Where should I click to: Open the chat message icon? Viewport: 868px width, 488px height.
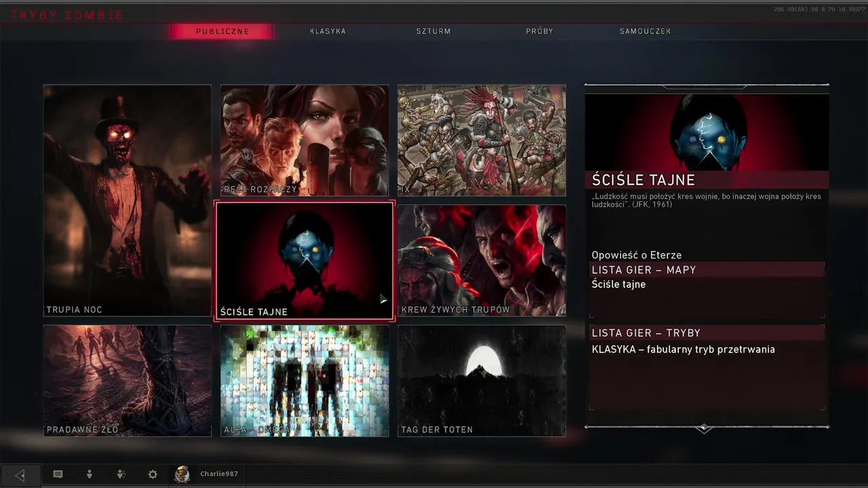tap(58, 474)
